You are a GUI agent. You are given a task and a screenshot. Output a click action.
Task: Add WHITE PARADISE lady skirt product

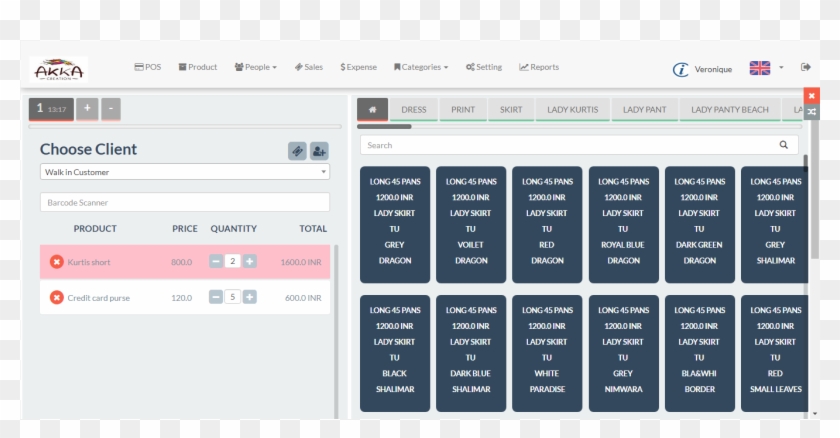pos(547,353)
